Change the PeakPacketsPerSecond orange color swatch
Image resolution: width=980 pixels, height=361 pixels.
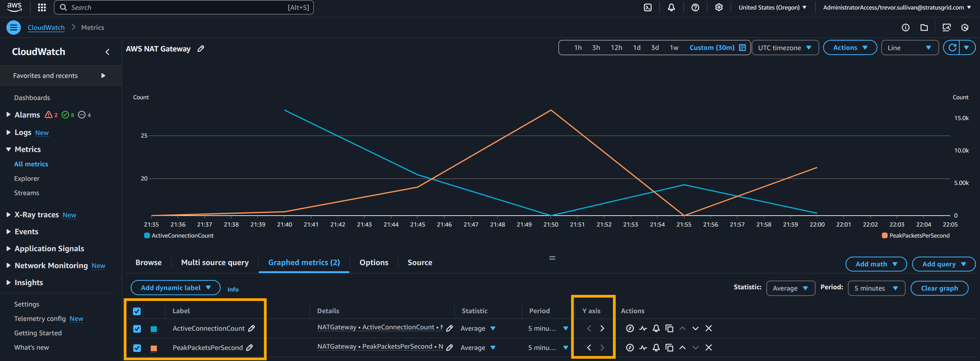click(x=154, y=348)
